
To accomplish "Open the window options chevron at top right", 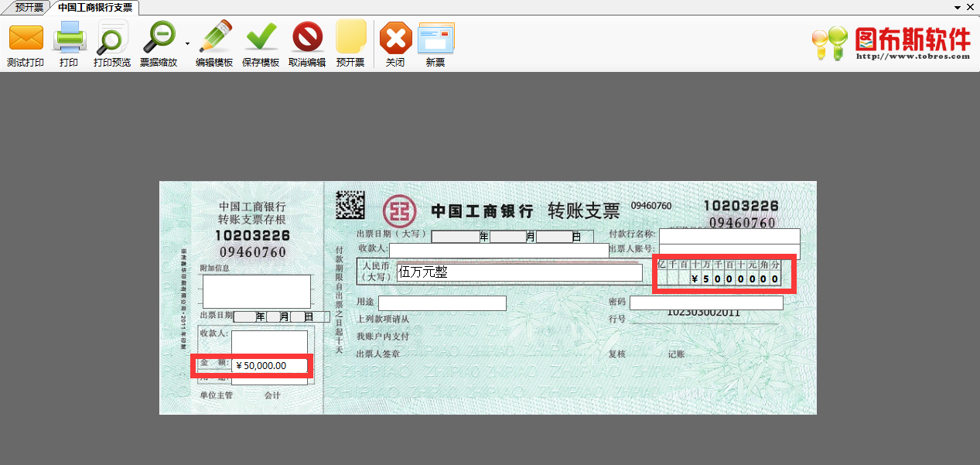I will point(956,6).
